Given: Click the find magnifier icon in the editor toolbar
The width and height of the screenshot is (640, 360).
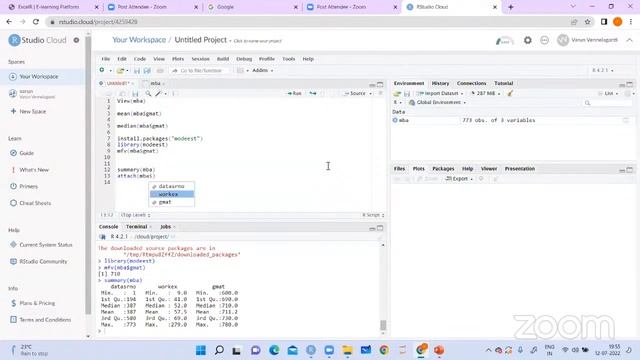Looking at the screenshot, I should (148, 93).
